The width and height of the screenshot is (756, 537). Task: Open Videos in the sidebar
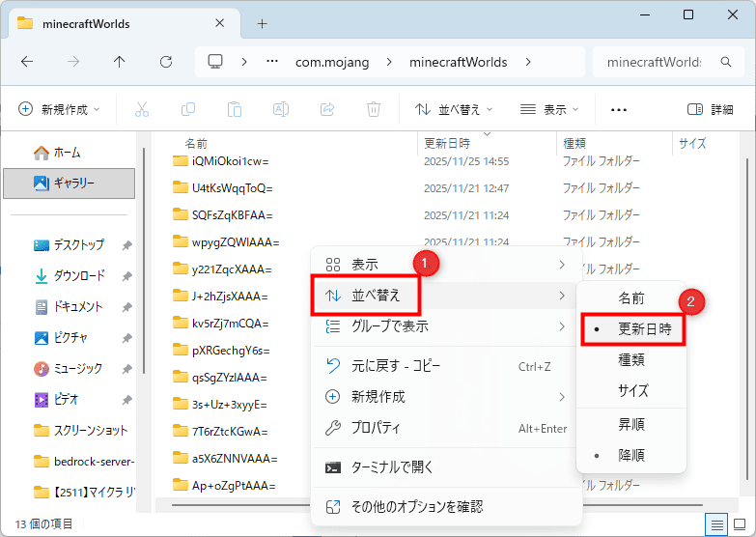[x=56, y=400]
